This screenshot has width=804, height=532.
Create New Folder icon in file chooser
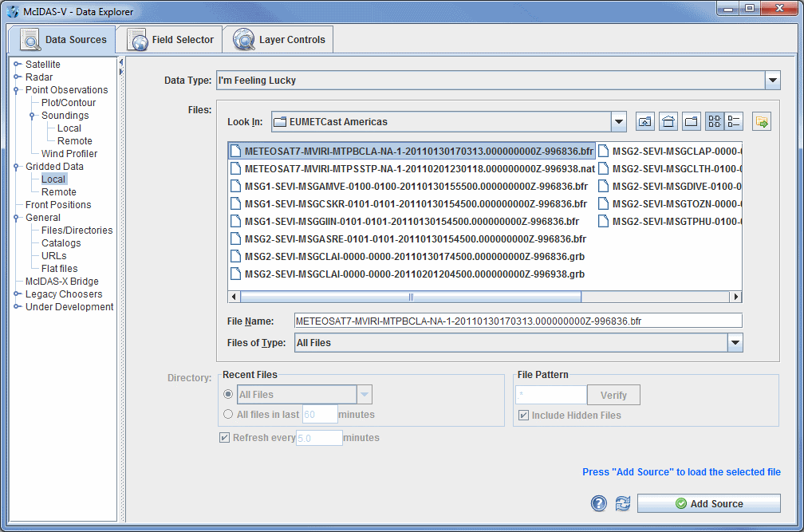point(692,121)
